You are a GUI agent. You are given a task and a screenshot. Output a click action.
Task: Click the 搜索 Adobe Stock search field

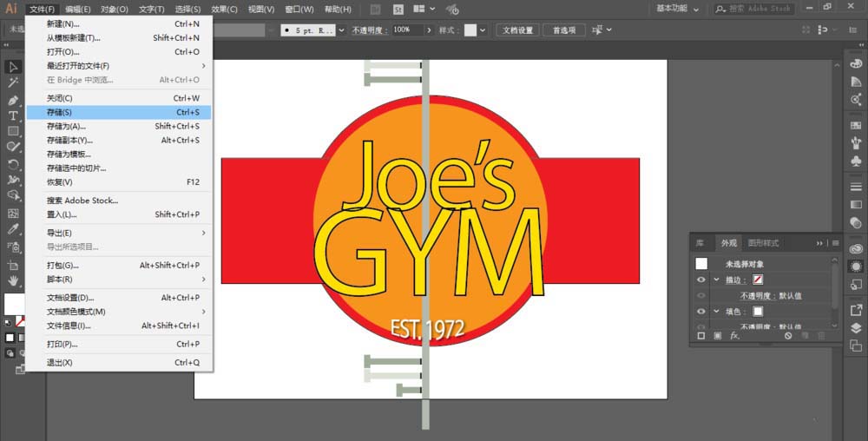pos(754,9)
